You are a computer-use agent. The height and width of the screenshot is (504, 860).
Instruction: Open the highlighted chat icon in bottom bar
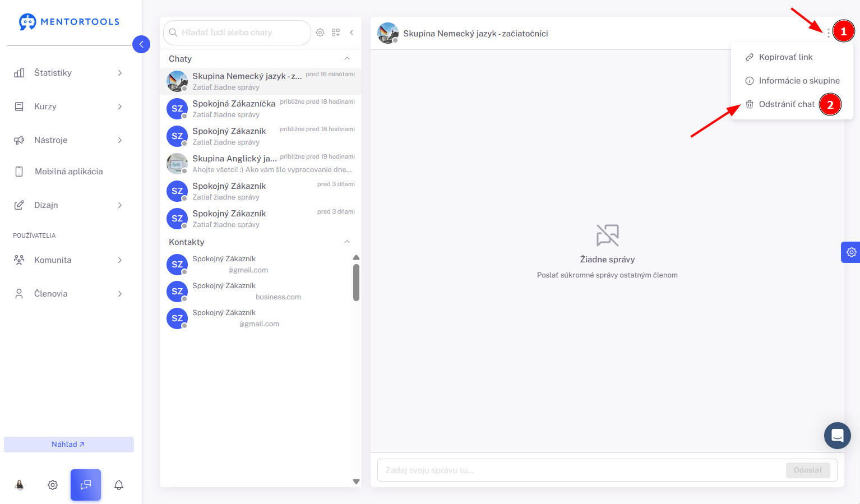pyautogui.click(x=86, y=485)
